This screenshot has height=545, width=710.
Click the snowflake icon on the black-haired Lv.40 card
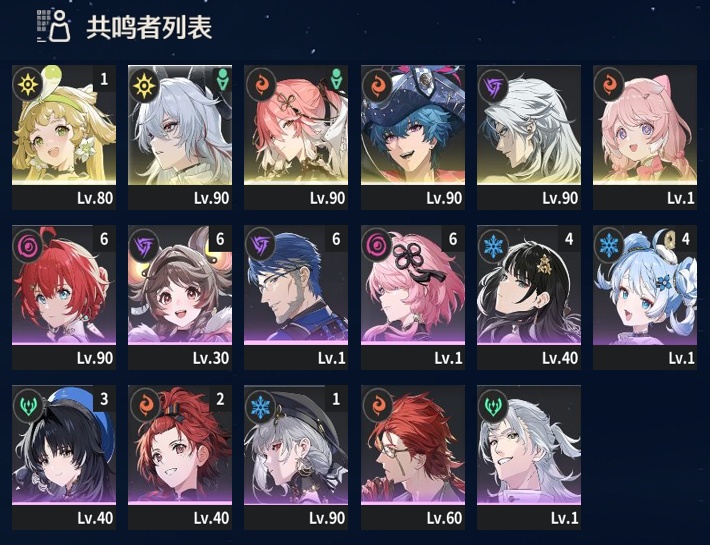[x=493, y=245]
